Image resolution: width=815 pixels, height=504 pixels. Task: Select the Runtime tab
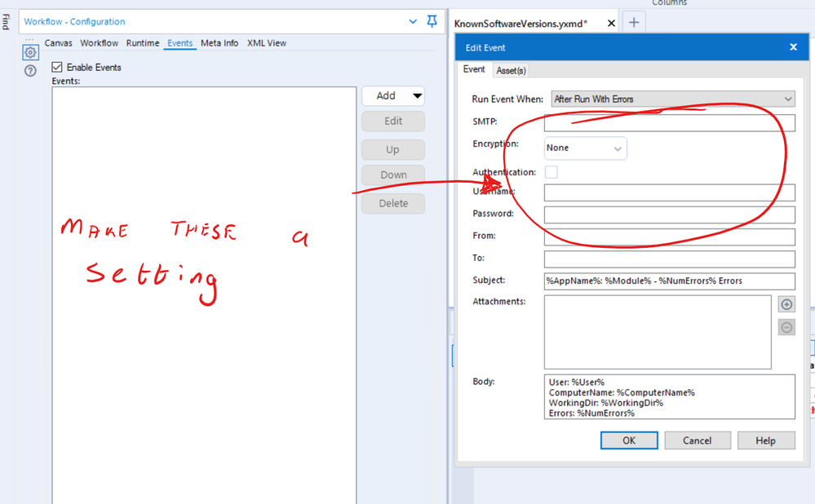click(x=143, y=43)
